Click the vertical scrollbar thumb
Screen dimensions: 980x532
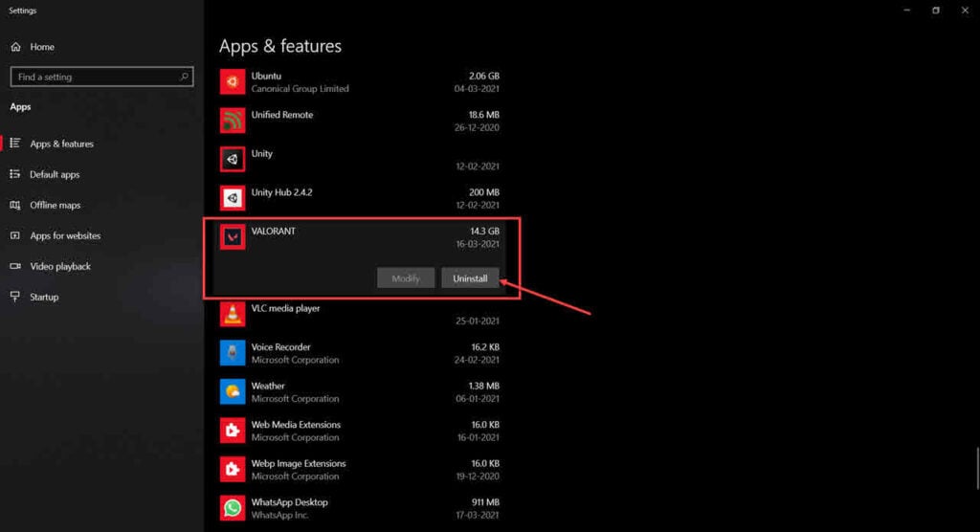point(977,468)
